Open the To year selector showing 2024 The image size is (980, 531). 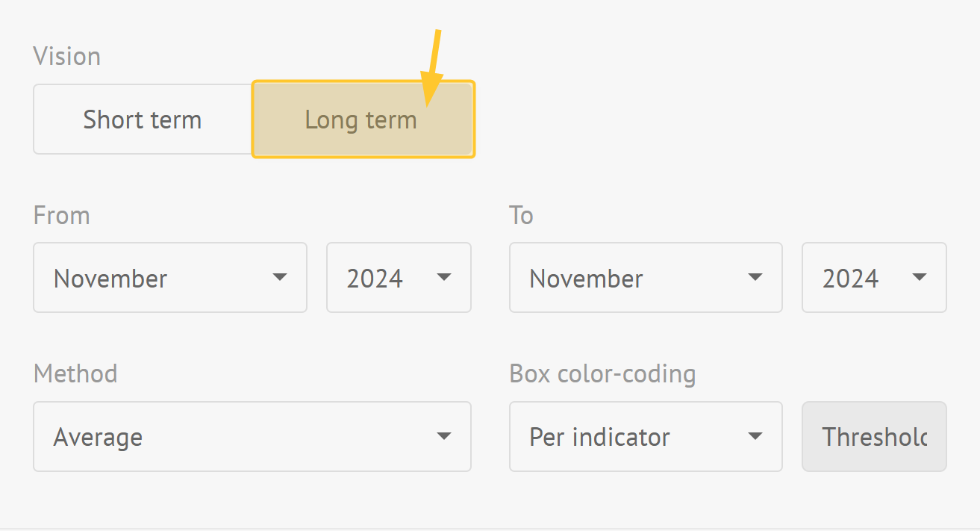tap(874, 277)
